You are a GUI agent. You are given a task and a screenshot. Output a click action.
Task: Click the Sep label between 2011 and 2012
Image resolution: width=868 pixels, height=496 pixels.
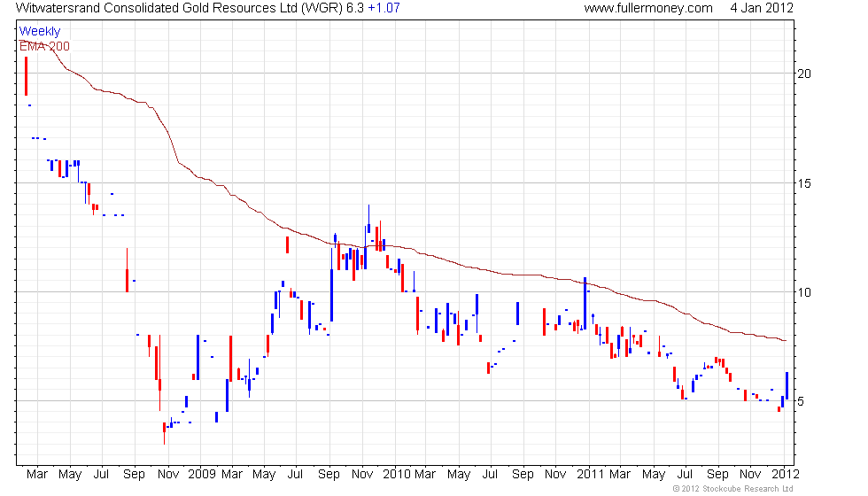[717, 475]
